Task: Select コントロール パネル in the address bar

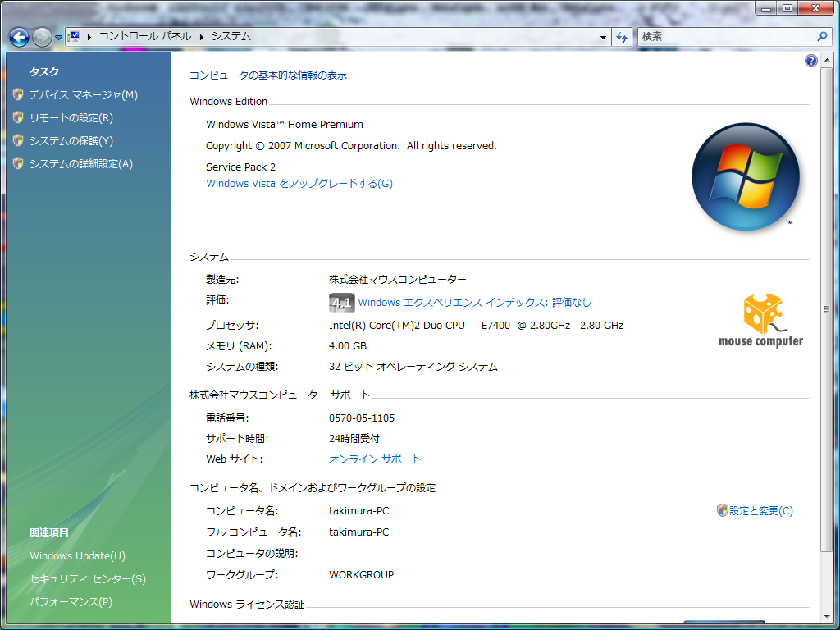Action: [145, 36]
